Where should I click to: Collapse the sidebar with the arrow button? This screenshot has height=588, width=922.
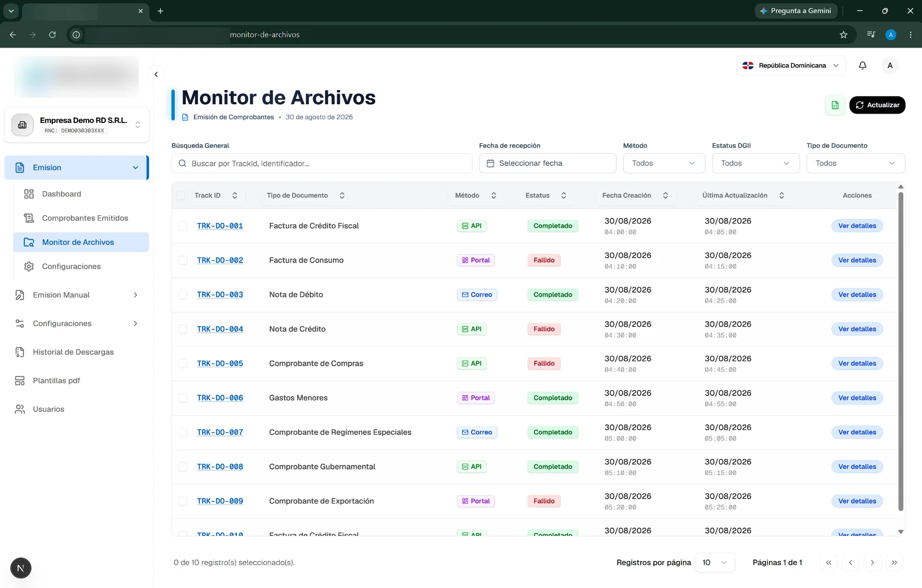(x=156, y=74)
